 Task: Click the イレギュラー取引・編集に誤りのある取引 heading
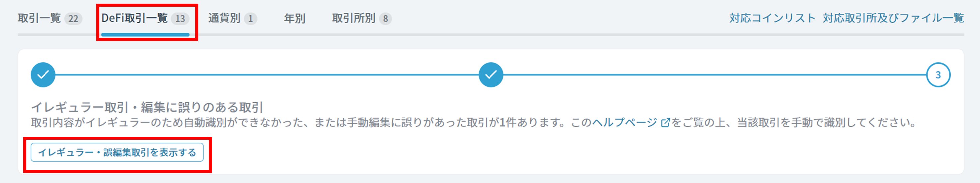click(147, 107)
